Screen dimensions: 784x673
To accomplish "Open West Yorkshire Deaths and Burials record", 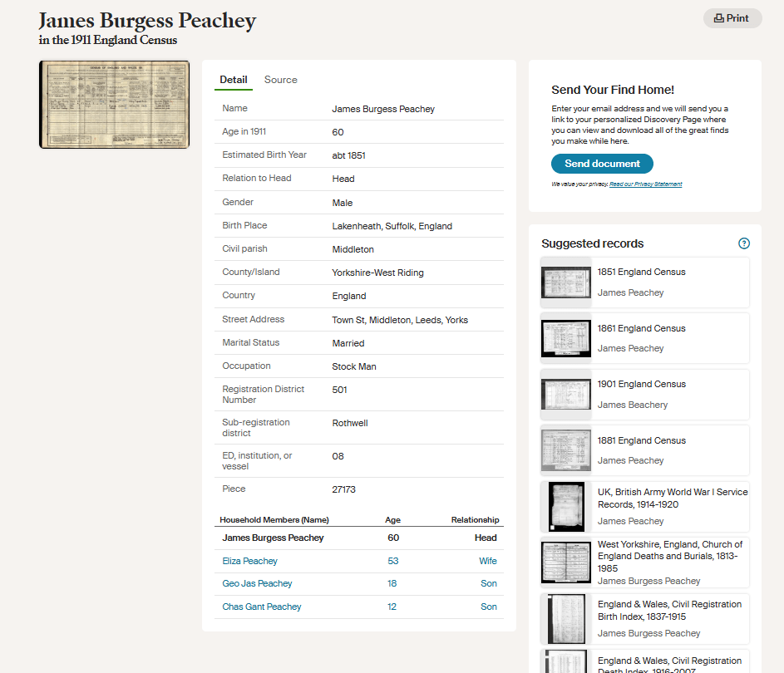I will click(669, 557).
